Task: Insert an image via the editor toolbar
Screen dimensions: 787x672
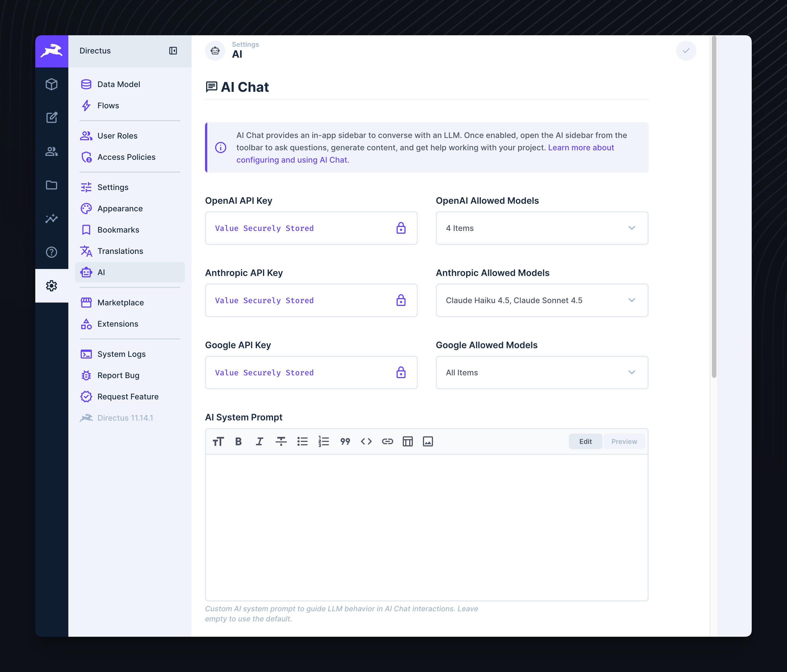Action: pyautogui.click(x=428, y=441)
